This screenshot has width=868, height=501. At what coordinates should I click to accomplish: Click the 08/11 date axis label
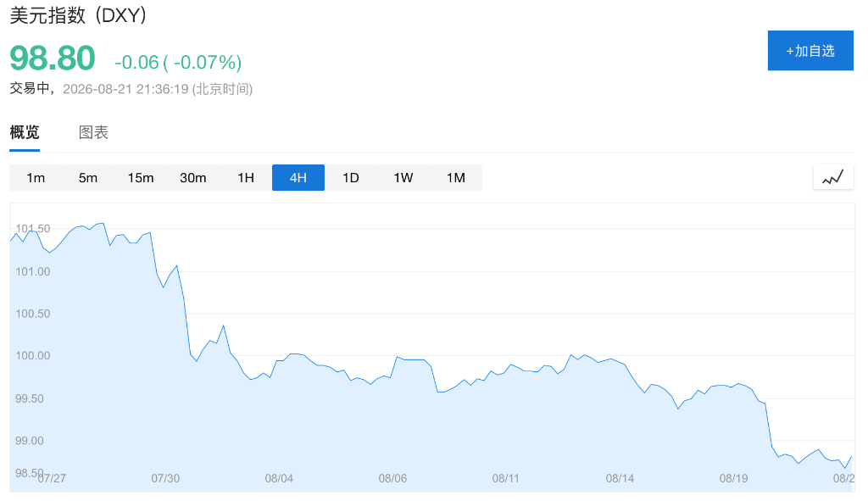click(x=506, y=478)
